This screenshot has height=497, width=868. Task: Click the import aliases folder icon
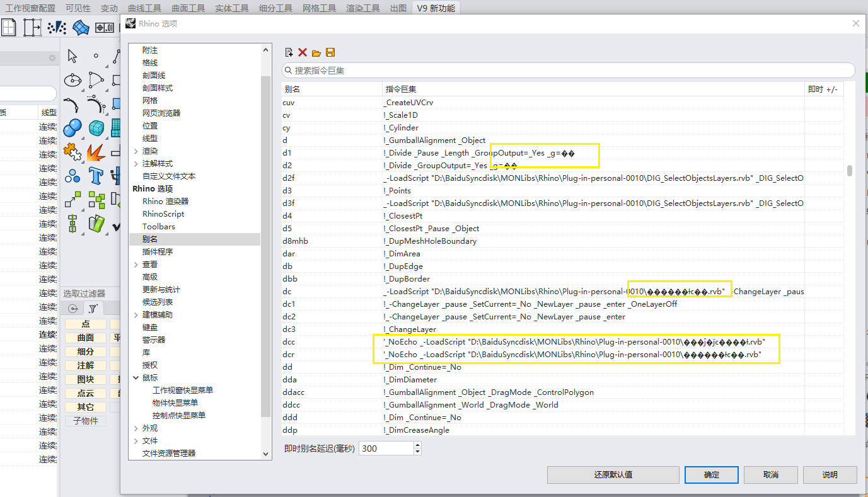point(316,53)
